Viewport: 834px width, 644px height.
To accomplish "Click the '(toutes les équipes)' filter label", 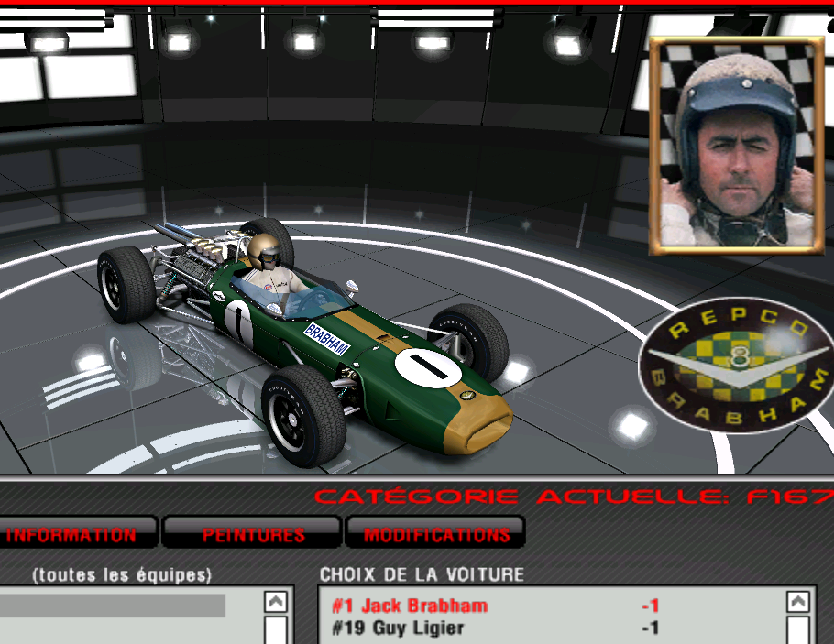I will [122, 575].
